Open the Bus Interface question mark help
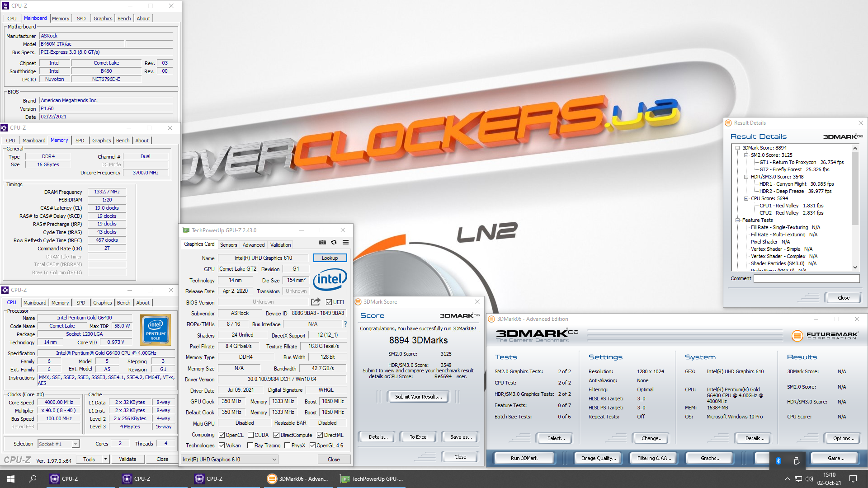Image resolution: width=868 pixels, height=488 pixels. tap(345, 324)
